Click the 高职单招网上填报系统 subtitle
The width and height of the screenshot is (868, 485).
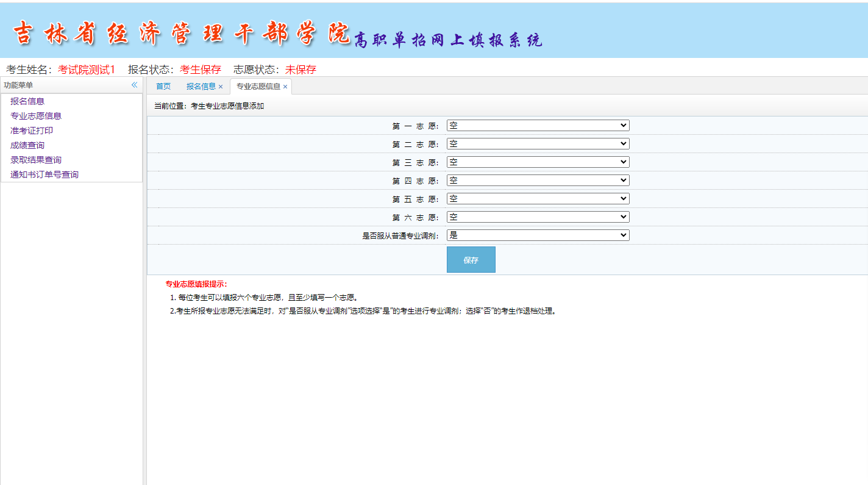(x=448, y=40)
